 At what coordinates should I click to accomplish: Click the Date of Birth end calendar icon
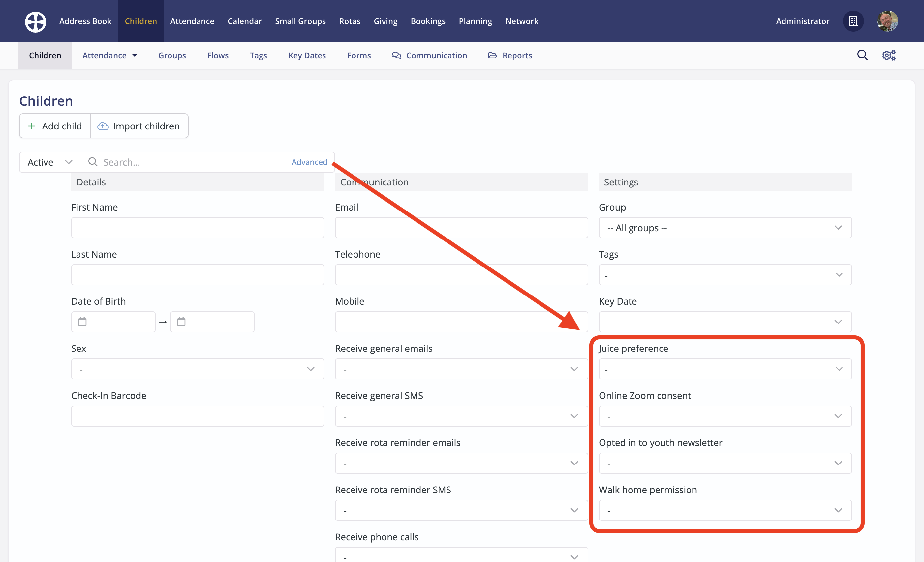tap(181, 322)
